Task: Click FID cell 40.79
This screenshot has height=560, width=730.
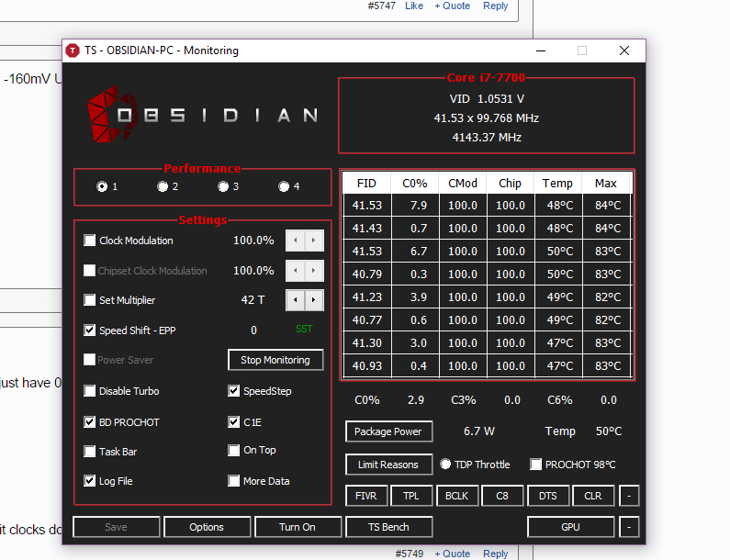Action: tap(367, 274)
